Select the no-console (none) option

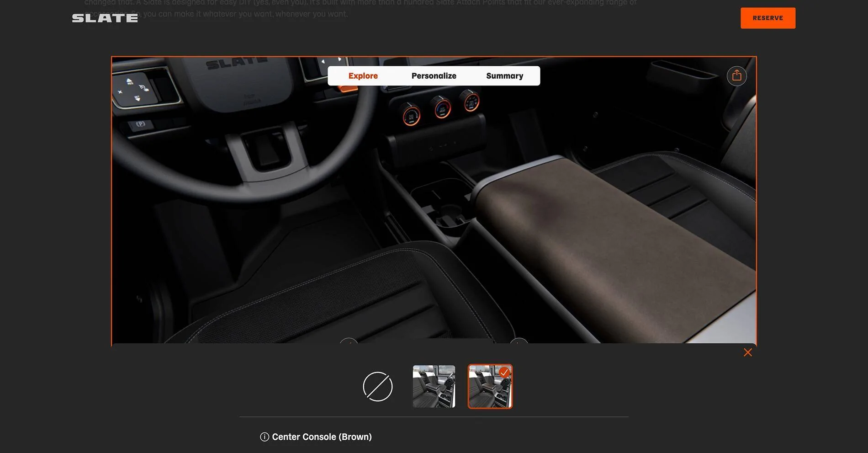(377, 387)
